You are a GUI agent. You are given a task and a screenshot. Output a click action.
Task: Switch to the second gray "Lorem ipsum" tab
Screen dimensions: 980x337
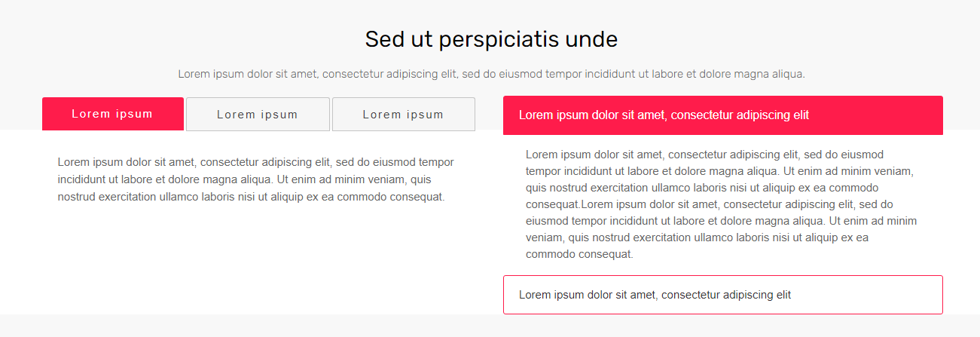pyautogui.click(x=258, y=115)
